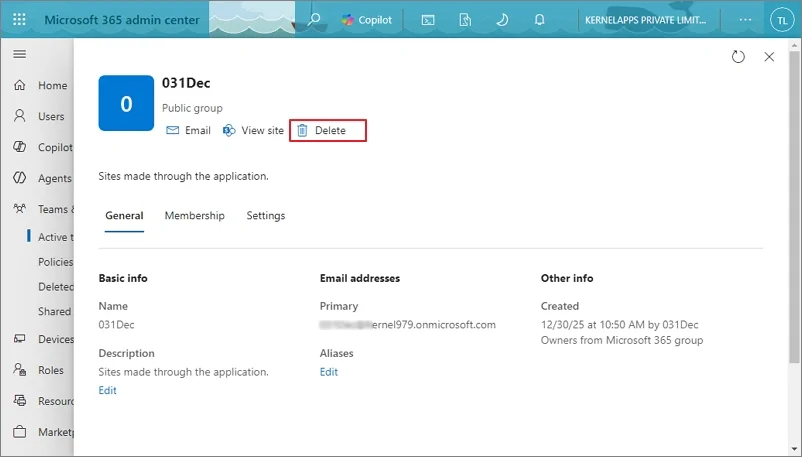Open the notifications bell
Image resolution: width=802 pixels, height=457 pixels.
539,20
